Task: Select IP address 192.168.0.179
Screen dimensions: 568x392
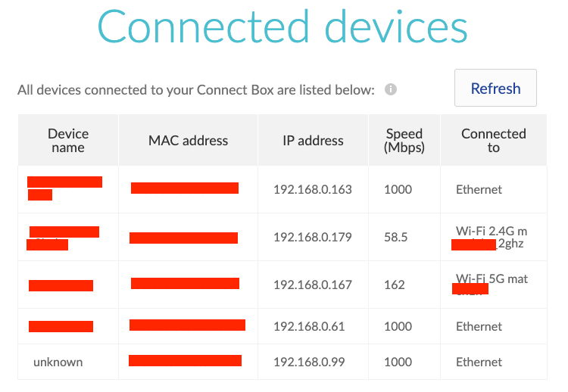Action: point(313,238)
